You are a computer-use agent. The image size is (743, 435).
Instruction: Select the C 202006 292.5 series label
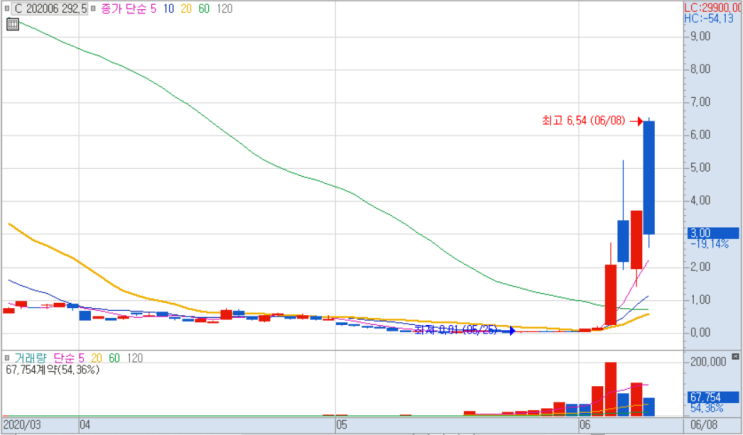(50, 9)
